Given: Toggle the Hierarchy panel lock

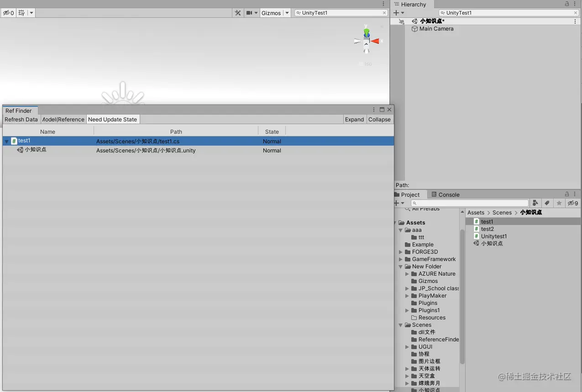Looking at the screenshot, I should 567,4.
